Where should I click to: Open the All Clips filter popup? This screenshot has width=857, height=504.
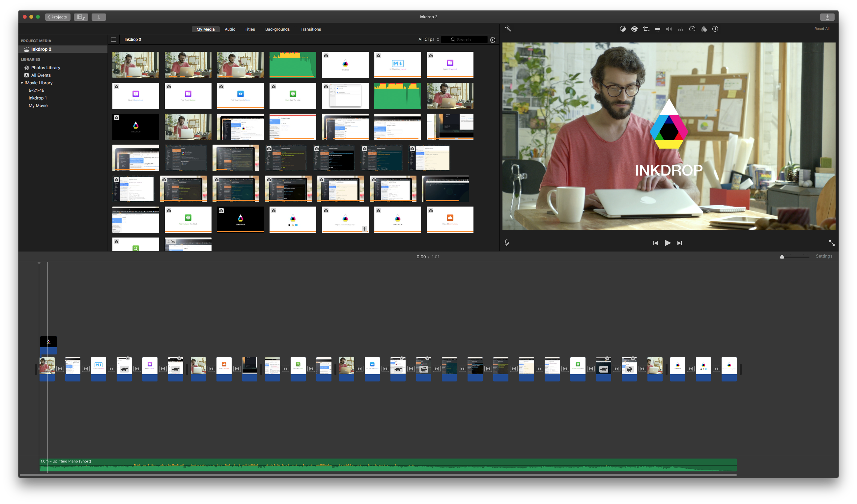[429, 40]
